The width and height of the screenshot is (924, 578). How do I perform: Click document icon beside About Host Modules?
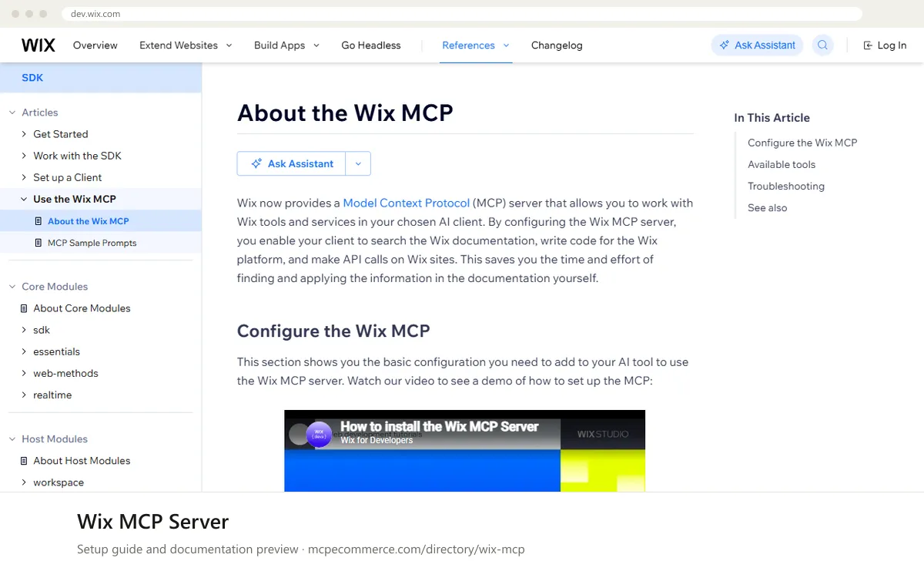point(24,461)
